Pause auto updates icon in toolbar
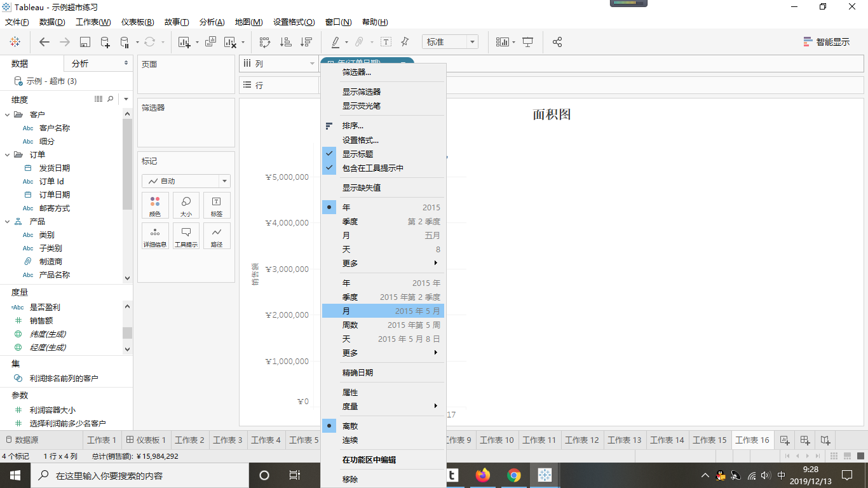 point(125,42)
